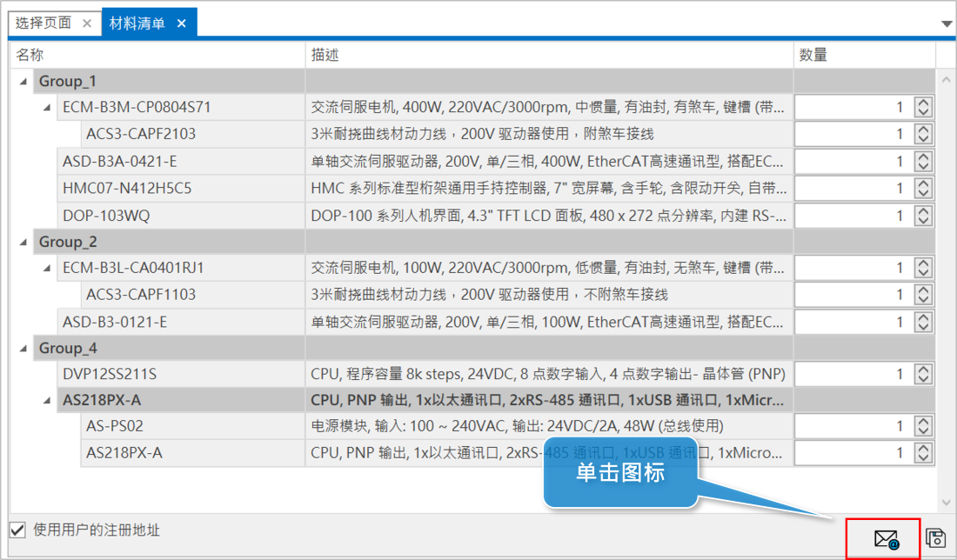Select the HMC07-N412H5C5 row

click(127, 188)
